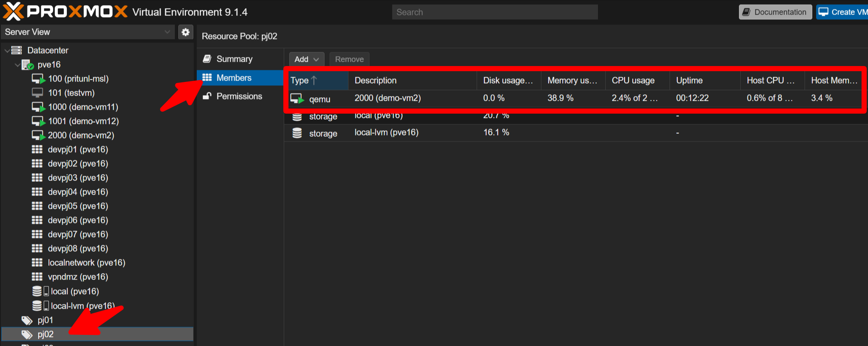Collapse the Datacenter tree node
Screen dimensions: 868x346
click(x=7, y=51)
